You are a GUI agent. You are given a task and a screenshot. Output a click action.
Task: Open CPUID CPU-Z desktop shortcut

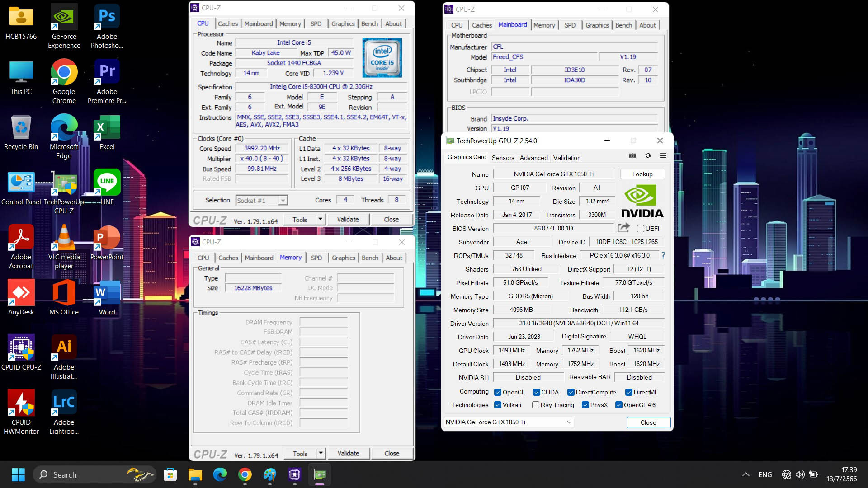[x=21, y=352]
